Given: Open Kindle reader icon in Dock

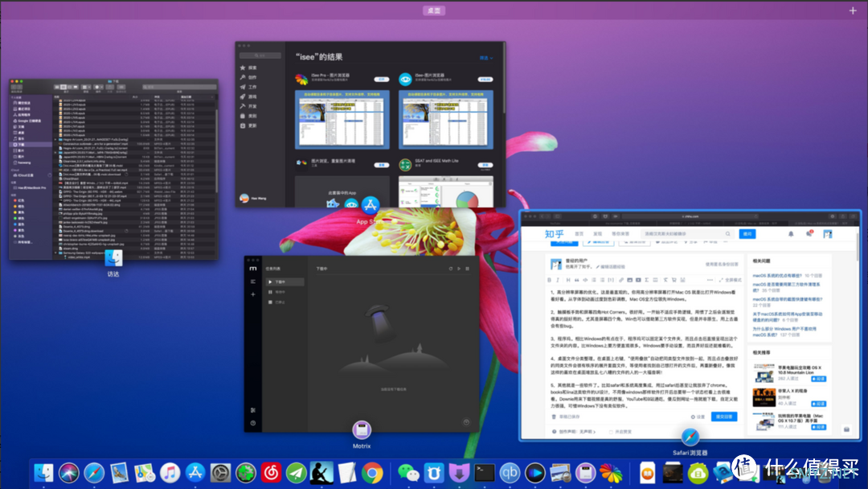Looking at the screenshot, I should pyautogui.click(x=321, y=473).
